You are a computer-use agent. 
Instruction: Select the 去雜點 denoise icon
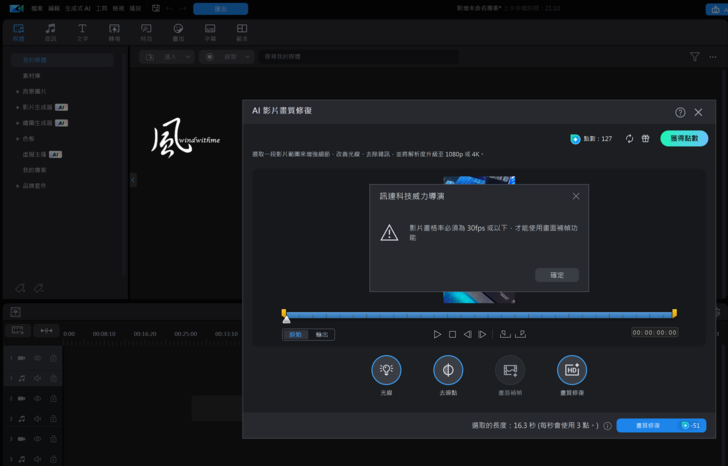point(448,370)
